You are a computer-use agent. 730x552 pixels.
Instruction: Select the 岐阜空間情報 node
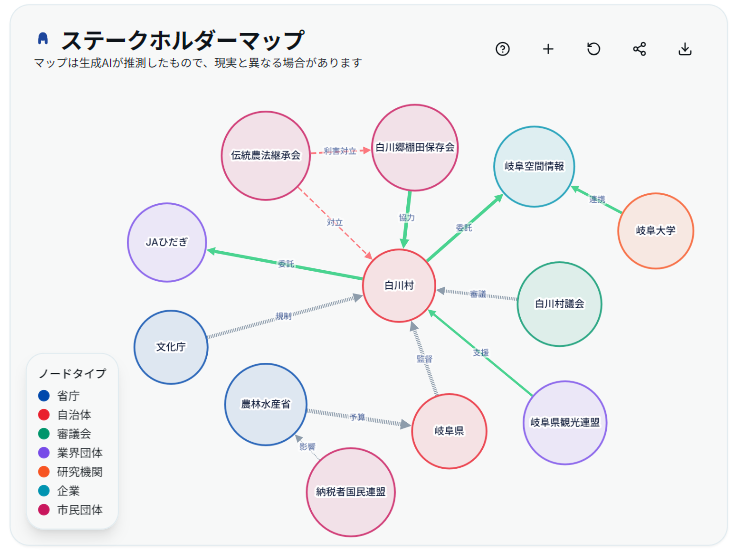534,167
